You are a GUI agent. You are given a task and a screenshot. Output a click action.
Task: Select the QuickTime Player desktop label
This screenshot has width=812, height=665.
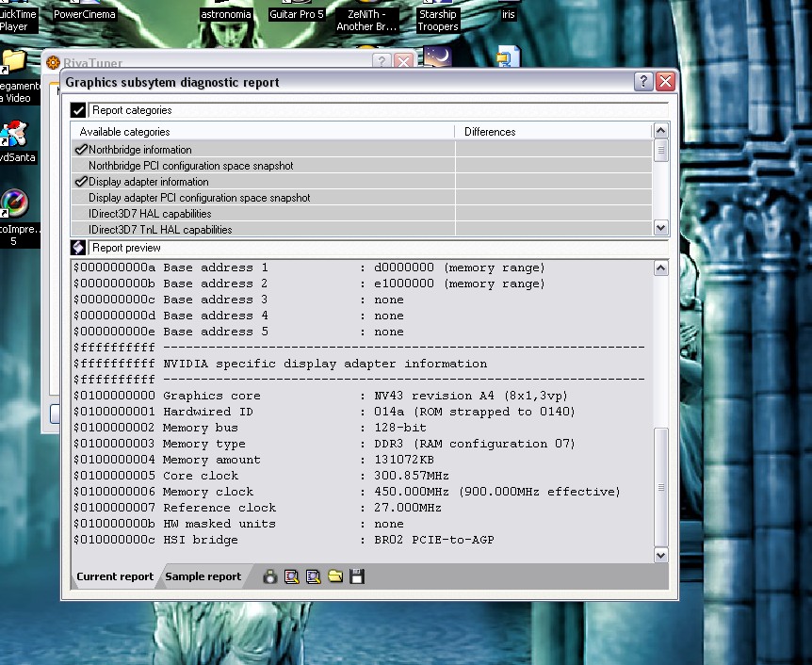19,20
